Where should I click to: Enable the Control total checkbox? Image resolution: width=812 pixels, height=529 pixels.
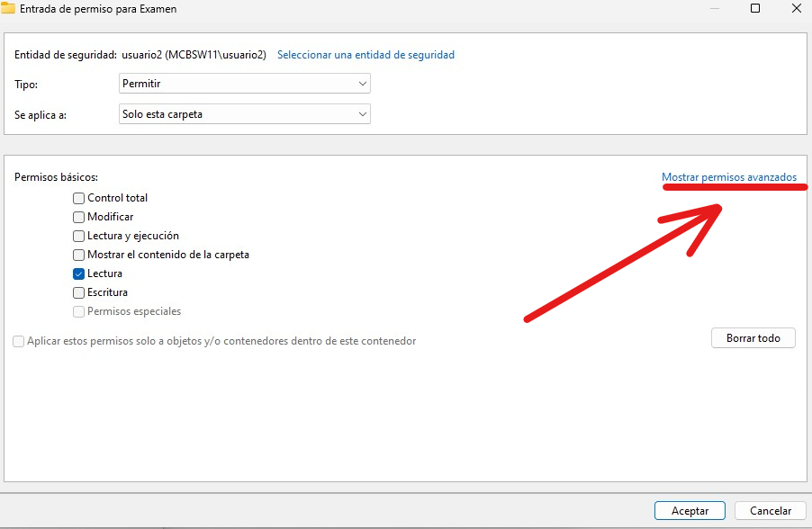pyautogui.click(x=79, y=198)
